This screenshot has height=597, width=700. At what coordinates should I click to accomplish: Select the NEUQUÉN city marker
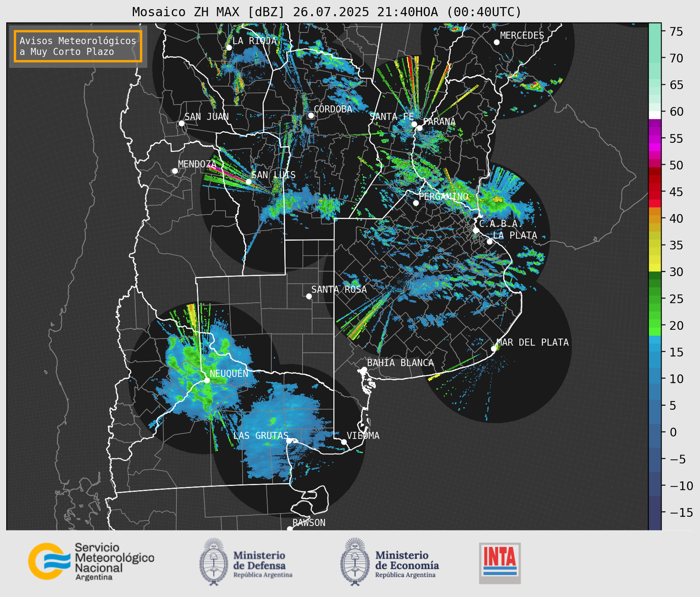[x=207, y=380]
